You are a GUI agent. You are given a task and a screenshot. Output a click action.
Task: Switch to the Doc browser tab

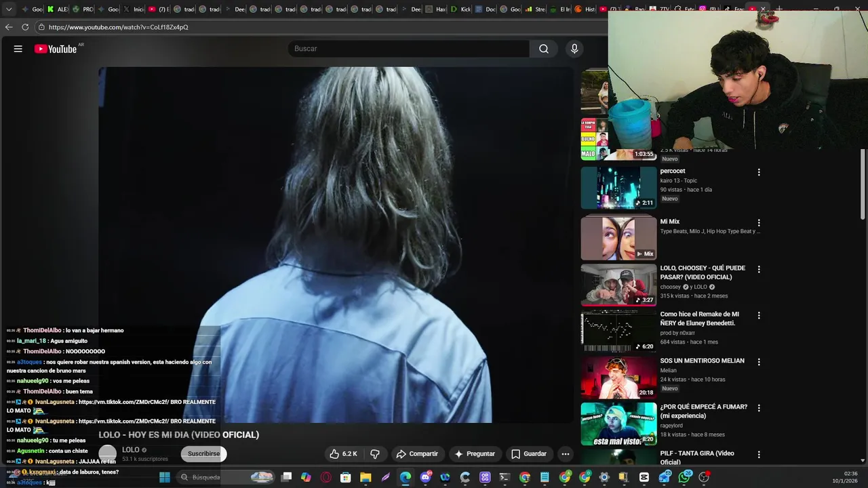[x=487, y=9]
